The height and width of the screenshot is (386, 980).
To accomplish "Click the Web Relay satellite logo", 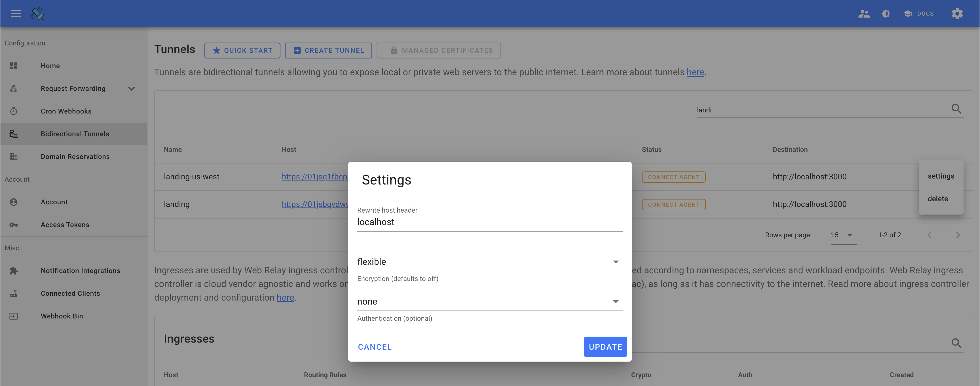I will (x=38, y=14).
